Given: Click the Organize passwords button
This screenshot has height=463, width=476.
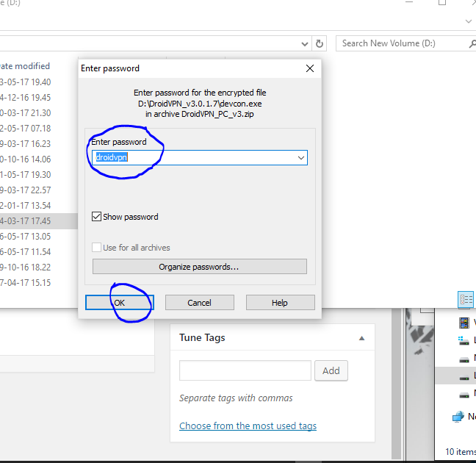Looking at the screenshot, I should click(x=200, y=267).
